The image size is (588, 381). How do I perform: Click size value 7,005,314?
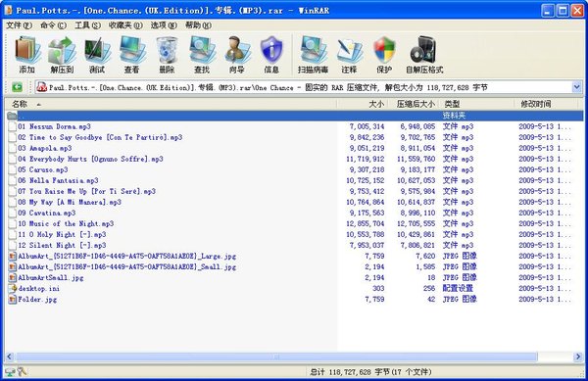tap(367, 126)
